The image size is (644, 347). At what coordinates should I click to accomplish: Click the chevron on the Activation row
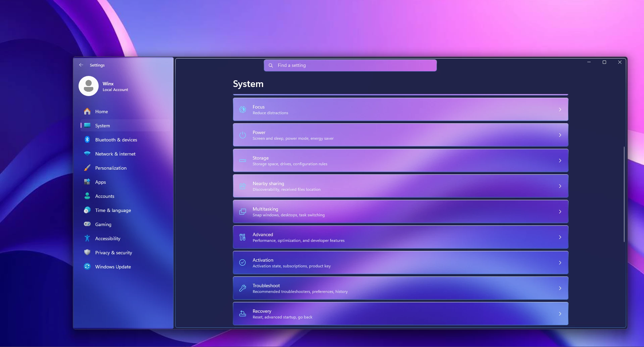560,263
